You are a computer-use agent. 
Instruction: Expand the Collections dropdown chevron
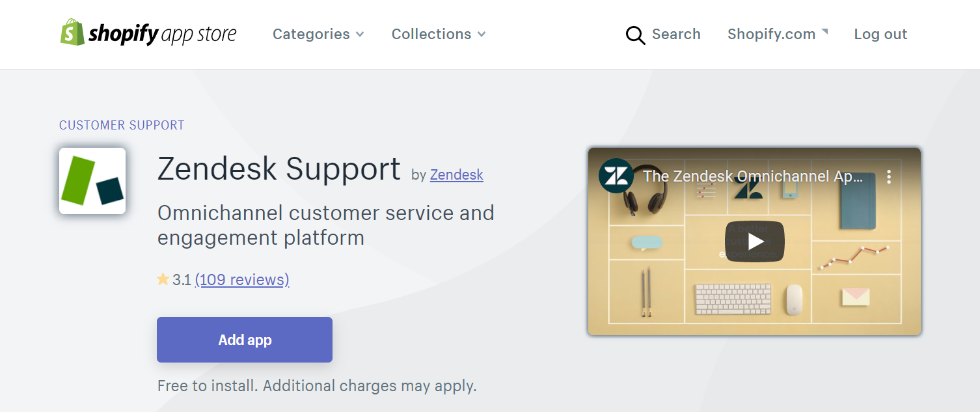click(x=482, y=34)
